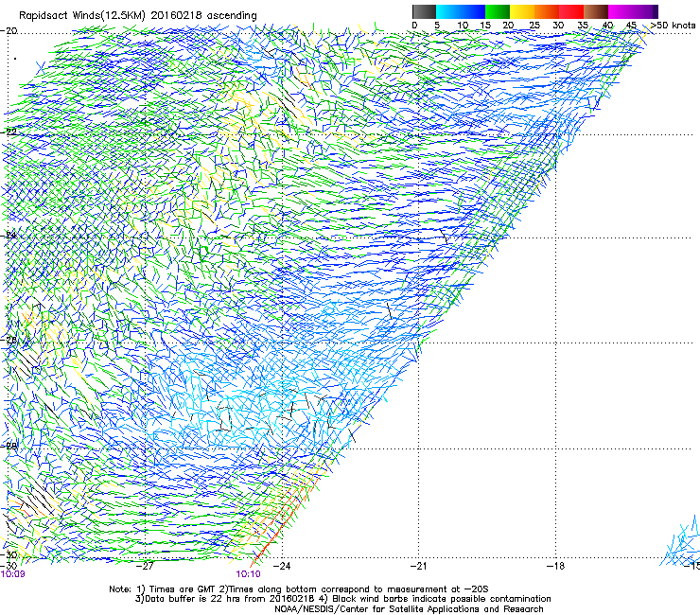Select the '-18' longitude label on the bottom axis
This screenshot has height=615, width=700.
[555, 566]
